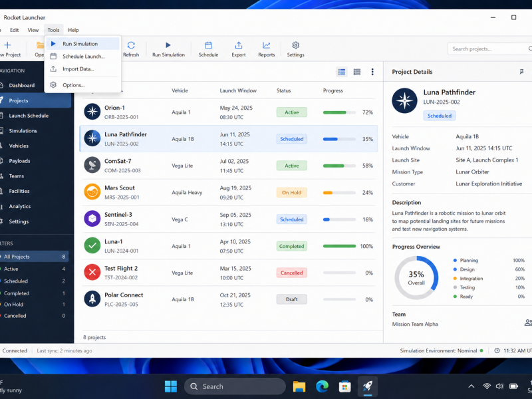Filter projects by Completed

pos(34,293)
